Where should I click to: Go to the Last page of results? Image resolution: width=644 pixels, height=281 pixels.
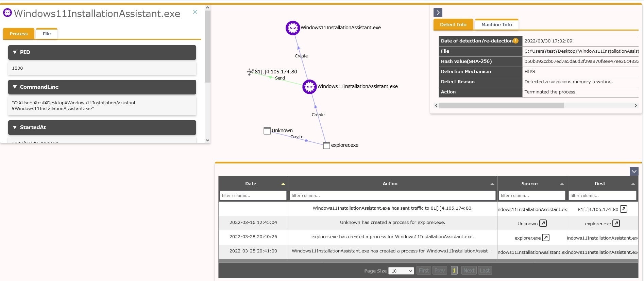pos(485,270)
